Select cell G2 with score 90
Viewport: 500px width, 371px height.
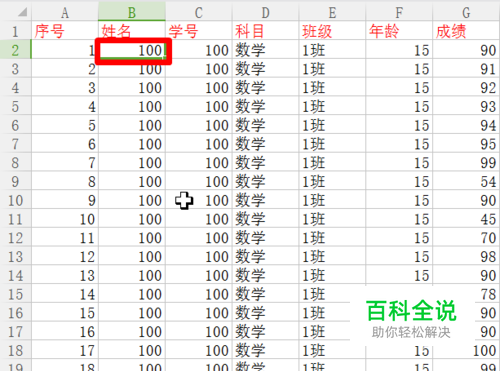(466, 50)
